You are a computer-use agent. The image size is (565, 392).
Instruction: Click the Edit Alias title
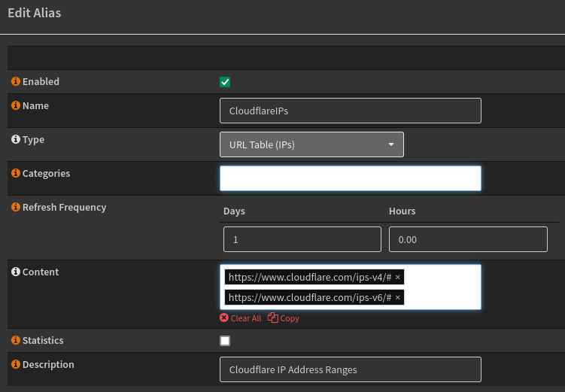click(35, 13)
